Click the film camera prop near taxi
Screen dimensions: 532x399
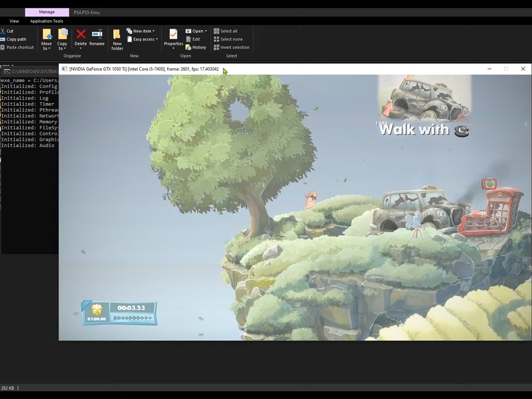coord(415,224)
